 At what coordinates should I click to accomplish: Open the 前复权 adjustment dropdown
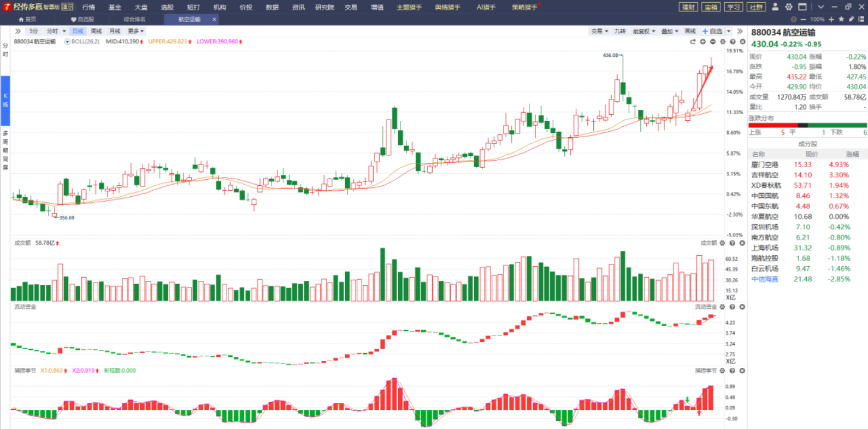click(x=643, y=31)
